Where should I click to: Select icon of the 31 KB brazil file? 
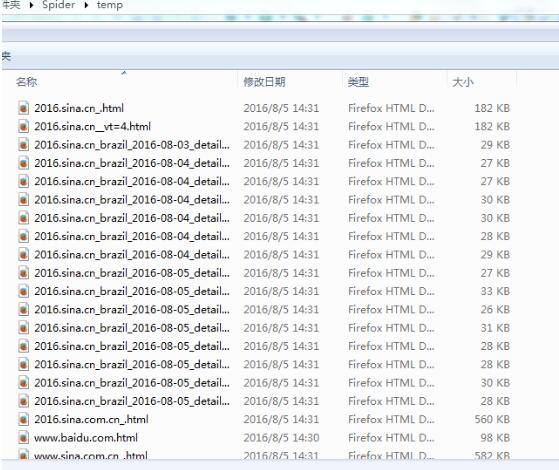24,328
